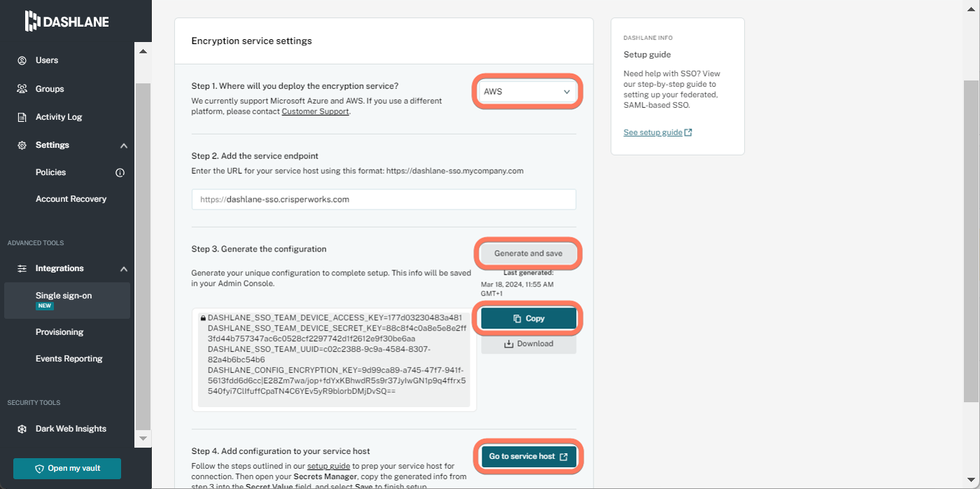Image resolution: width=980 pixels, height=489 pixels.
Task: Open Events Reporting page
Action: [69, 359]
